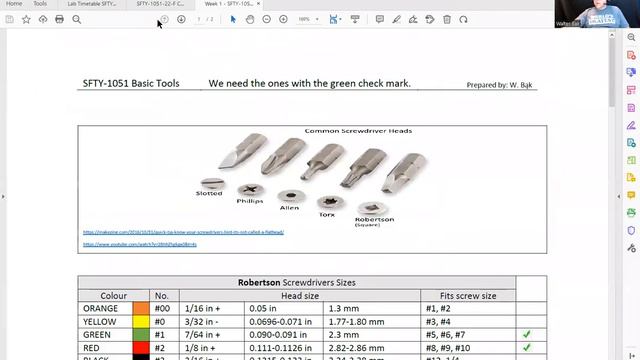Activate the Hand pan tool

point(250,19)
